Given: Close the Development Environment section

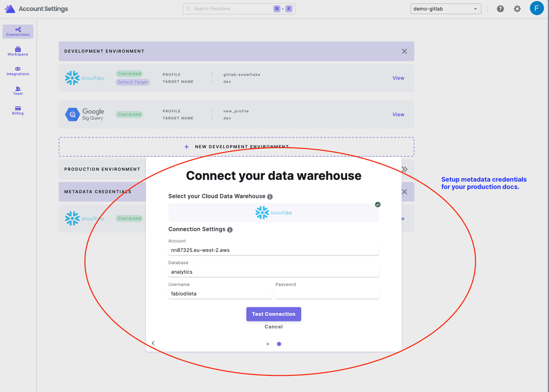Looking at the screenshot, I should [404, 51].
